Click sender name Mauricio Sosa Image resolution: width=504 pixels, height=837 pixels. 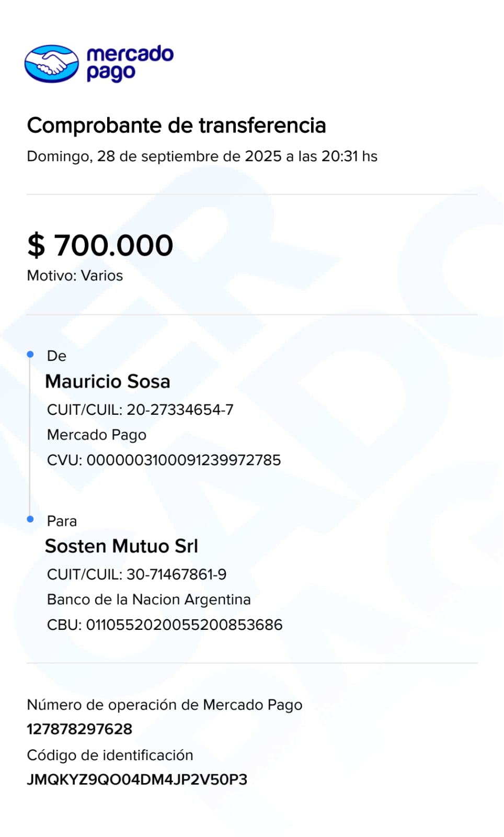click(x=108, y=381)
